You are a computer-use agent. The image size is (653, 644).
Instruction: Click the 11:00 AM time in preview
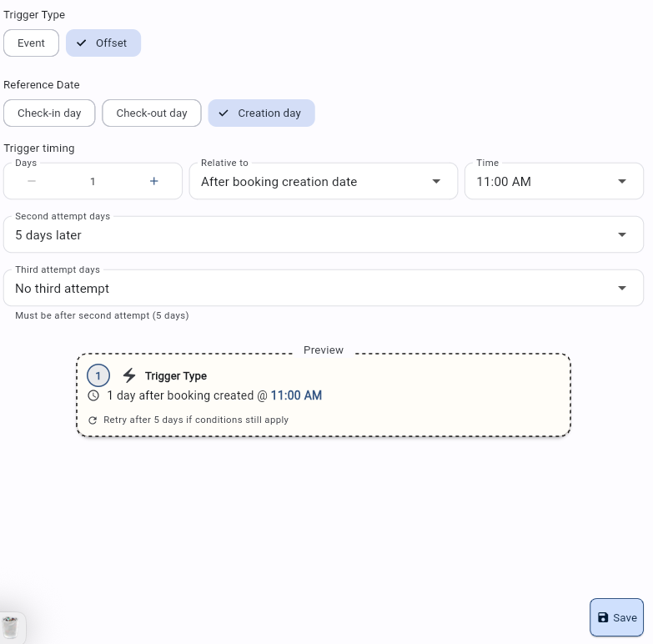pyautogui.click(x=296, y=396)
